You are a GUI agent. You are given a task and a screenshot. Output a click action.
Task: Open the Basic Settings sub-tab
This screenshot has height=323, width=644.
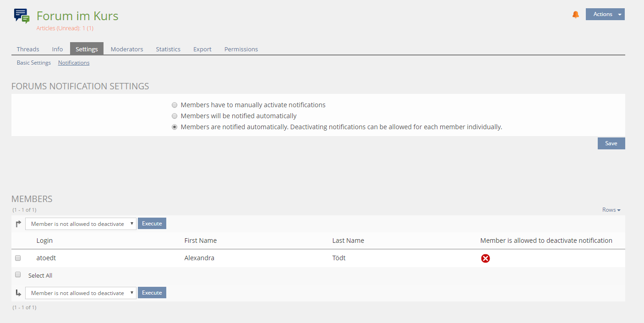point(34,63)
